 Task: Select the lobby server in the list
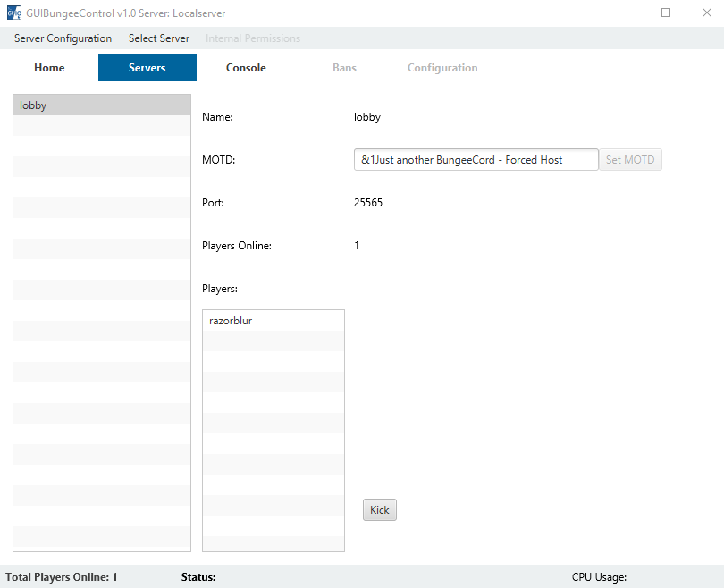(102, 105)
